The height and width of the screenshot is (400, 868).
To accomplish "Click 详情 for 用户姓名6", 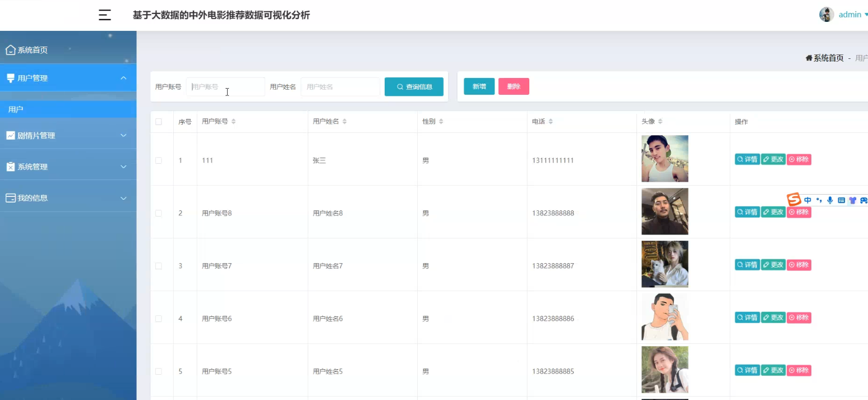I will [x=747, y=318].
